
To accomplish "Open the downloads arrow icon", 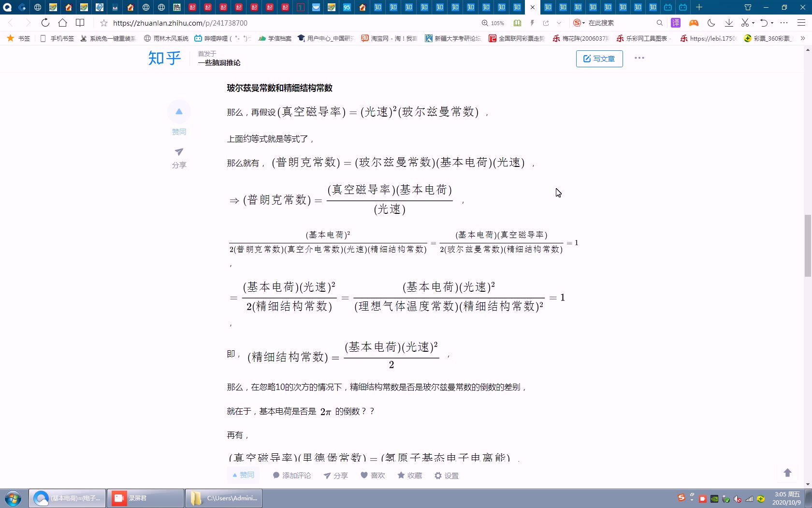I will [x=729, y=23].
